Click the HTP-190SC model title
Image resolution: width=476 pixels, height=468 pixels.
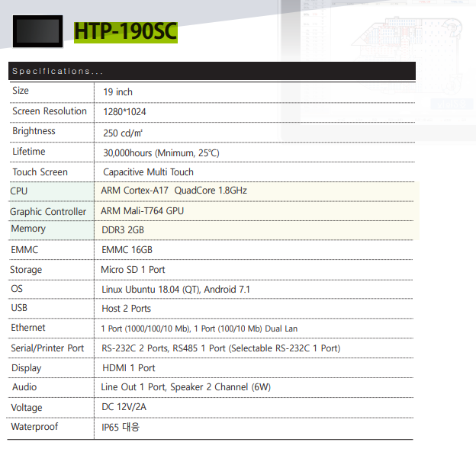(125, 31)
